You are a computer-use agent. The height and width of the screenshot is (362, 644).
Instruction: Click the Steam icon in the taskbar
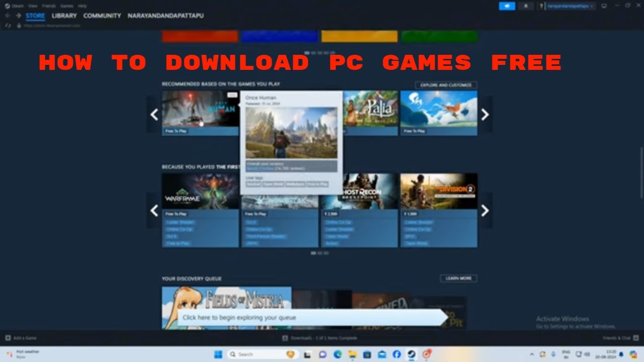[411, 354]
